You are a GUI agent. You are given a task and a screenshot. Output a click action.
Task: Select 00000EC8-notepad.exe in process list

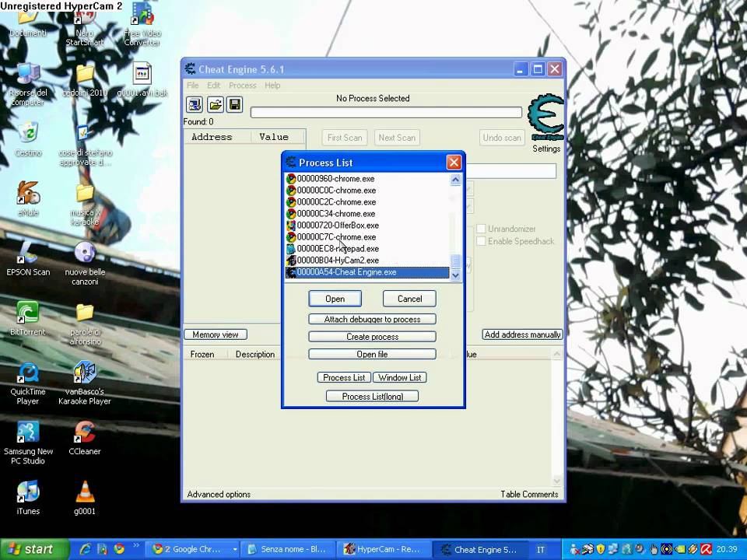(366, 249)
